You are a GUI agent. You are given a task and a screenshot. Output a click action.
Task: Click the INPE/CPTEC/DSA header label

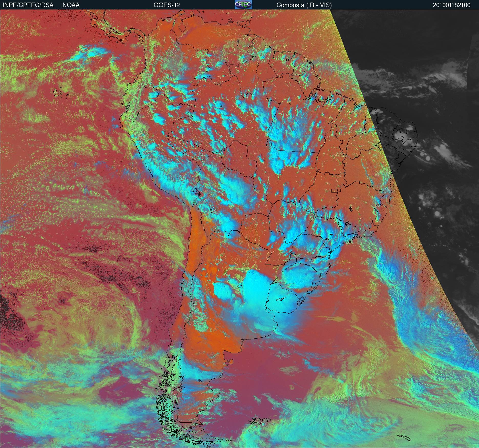[x=28, y=5]
